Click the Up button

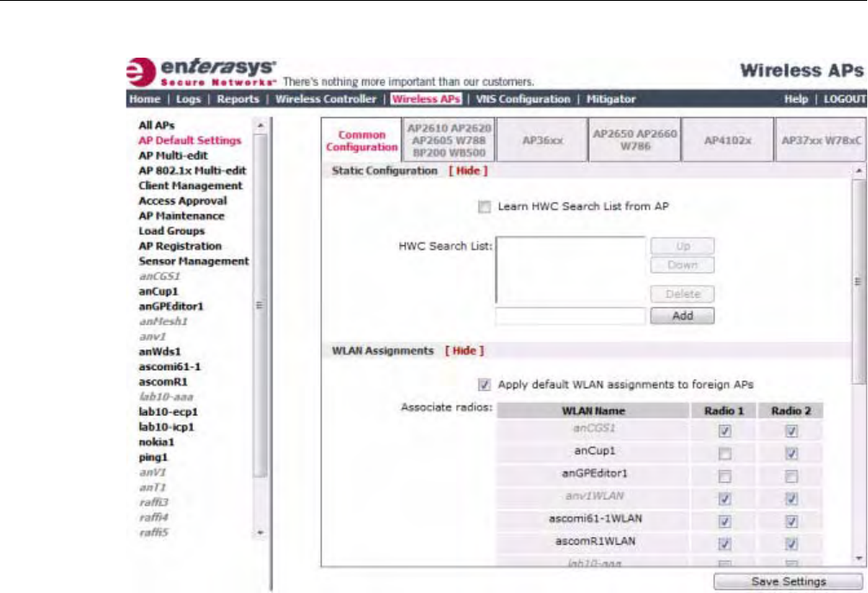coord(682,246)
